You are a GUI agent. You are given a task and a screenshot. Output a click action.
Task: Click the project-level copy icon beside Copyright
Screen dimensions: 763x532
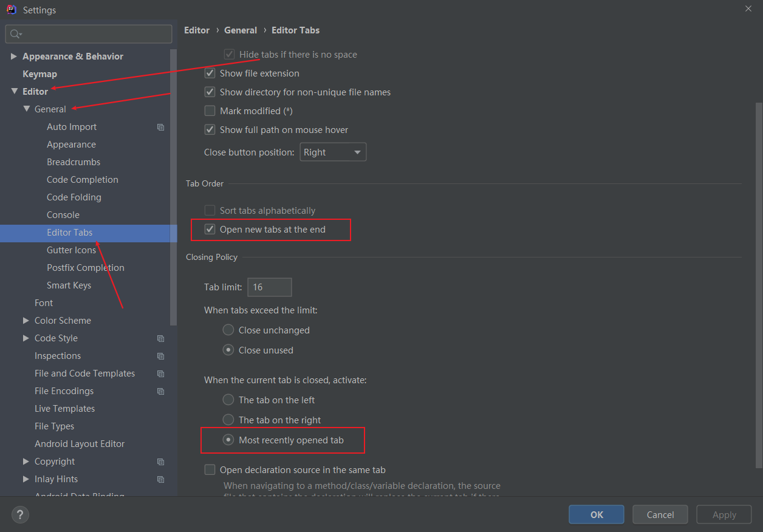click(161, 462)
